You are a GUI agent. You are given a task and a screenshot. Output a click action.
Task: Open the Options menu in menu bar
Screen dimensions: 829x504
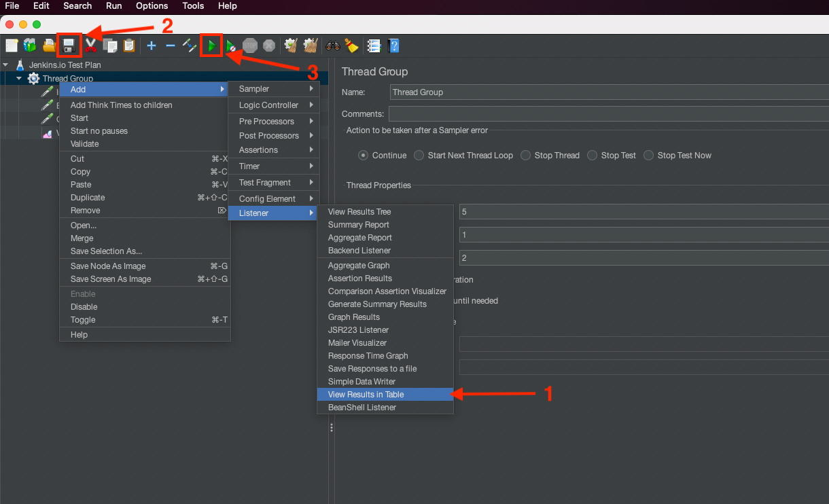pyautogui.click(x=152, y=5)
